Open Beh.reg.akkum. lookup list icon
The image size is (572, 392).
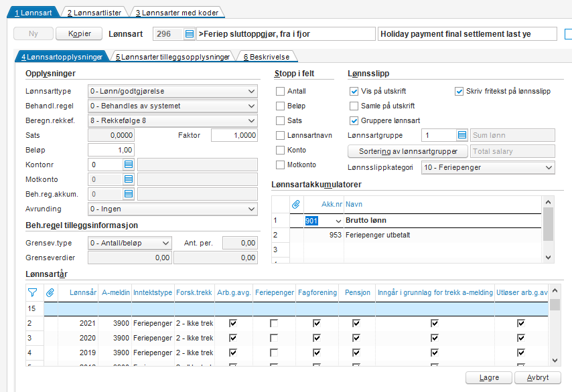pyautogui.click(x=129, y=194)
